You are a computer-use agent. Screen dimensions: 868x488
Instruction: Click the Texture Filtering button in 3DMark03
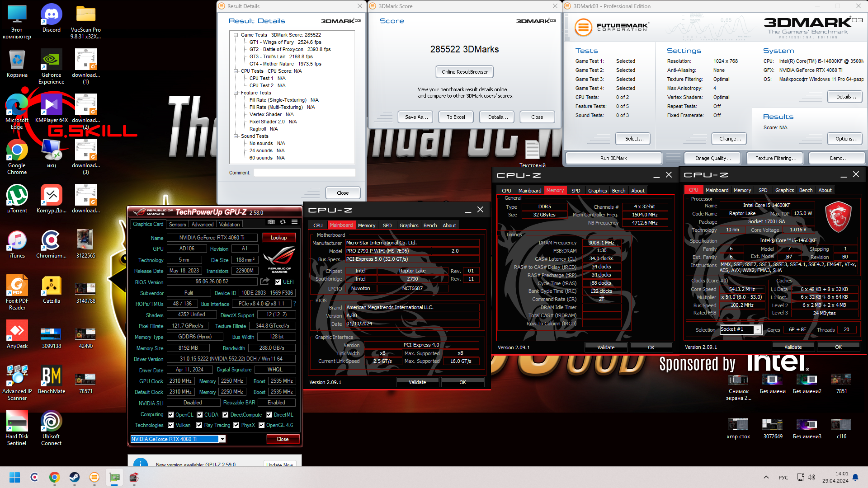(775, 158)
